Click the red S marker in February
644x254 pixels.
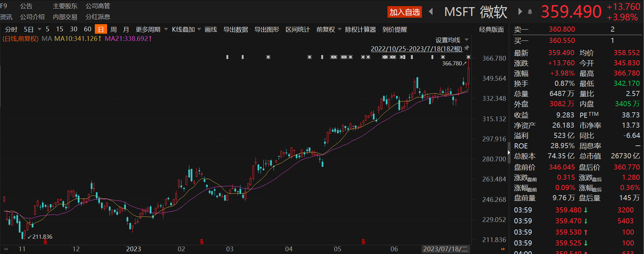[x=202, y=242]
